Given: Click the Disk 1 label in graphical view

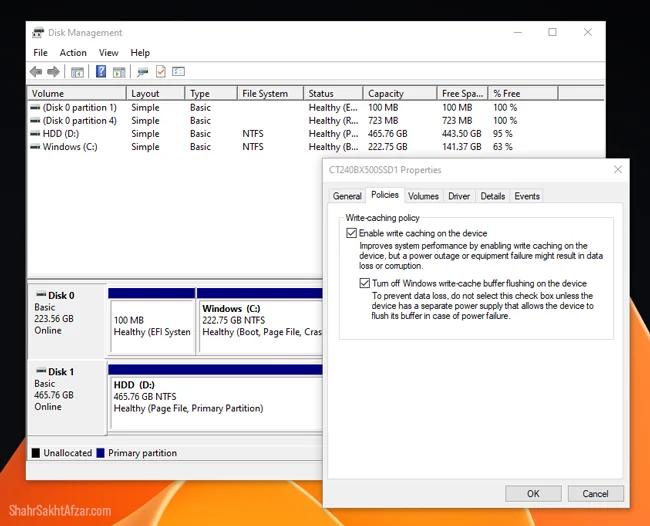Looking at the screenshot, I should click(61, 372).
